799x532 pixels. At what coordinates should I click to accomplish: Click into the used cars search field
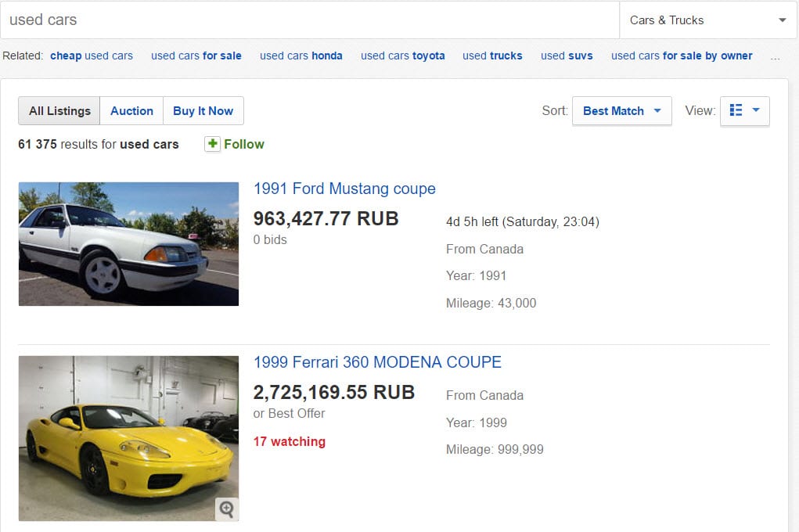310,20
